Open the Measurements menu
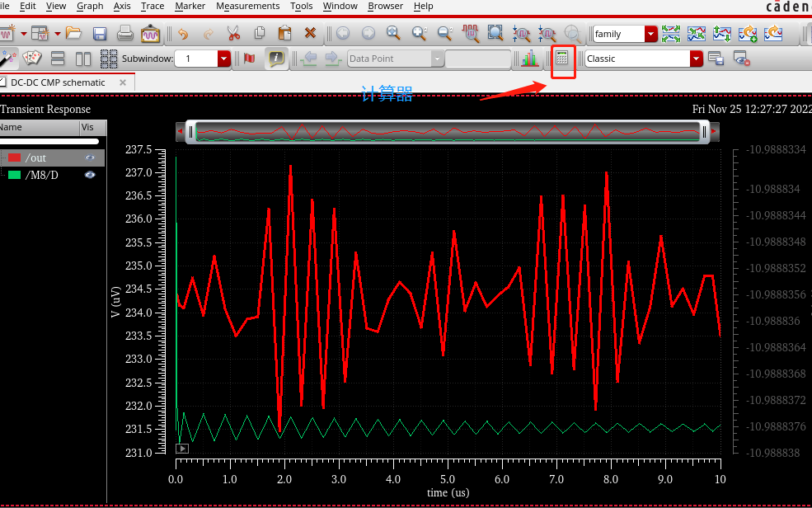Image resolution: width=812 pixels, height=508 pixels. click(x=247, y=6)
